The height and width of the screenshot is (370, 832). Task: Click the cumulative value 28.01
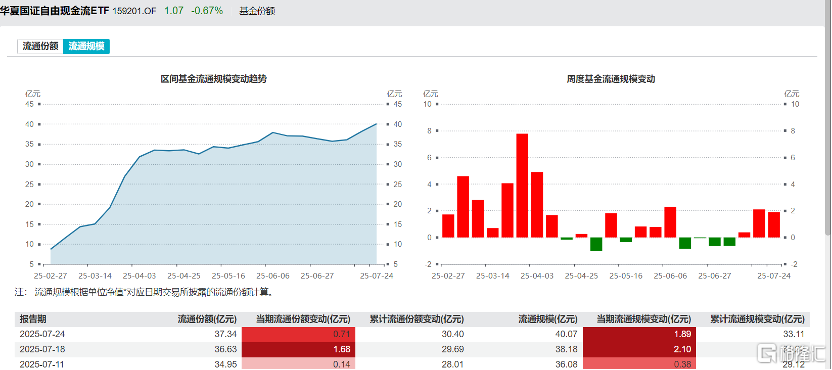click(454, 364)
